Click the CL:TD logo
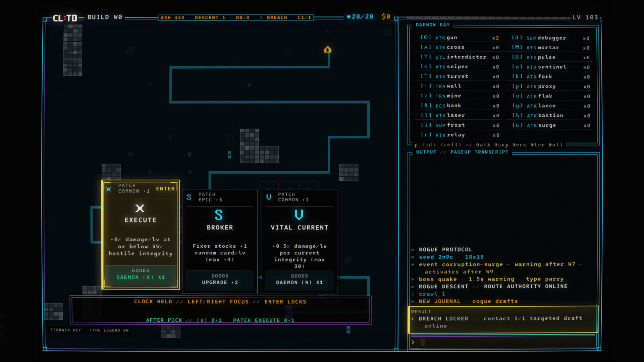The width and height of the screenshot is (644, 362). click(65, 18)
